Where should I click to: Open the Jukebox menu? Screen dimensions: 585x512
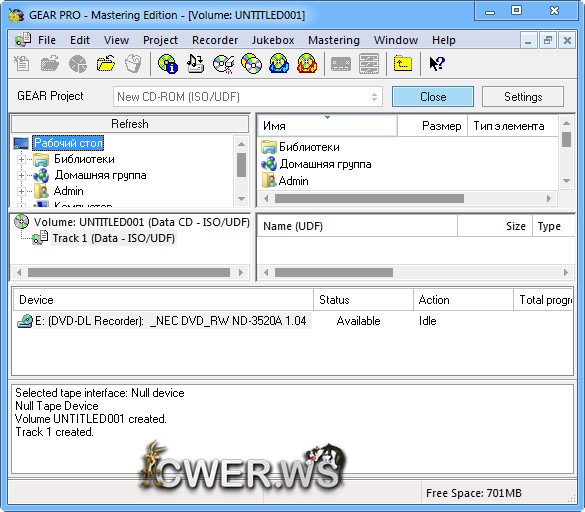pos(273,40)
